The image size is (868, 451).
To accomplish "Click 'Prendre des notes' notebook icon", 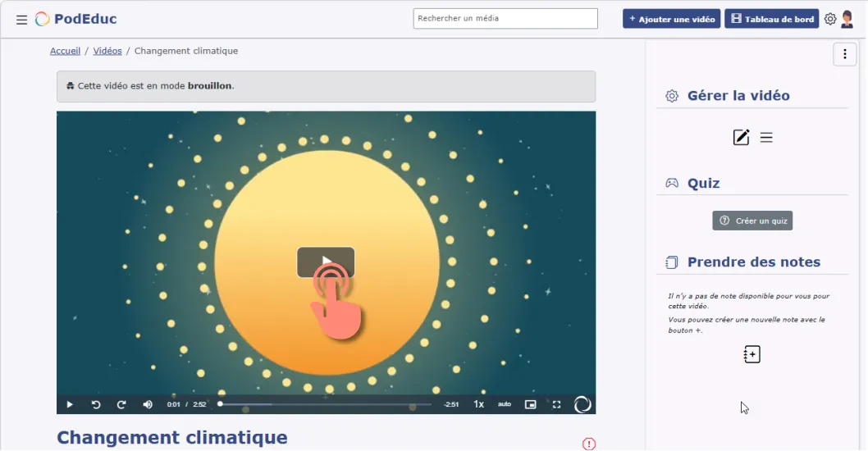I will [671, 262].
